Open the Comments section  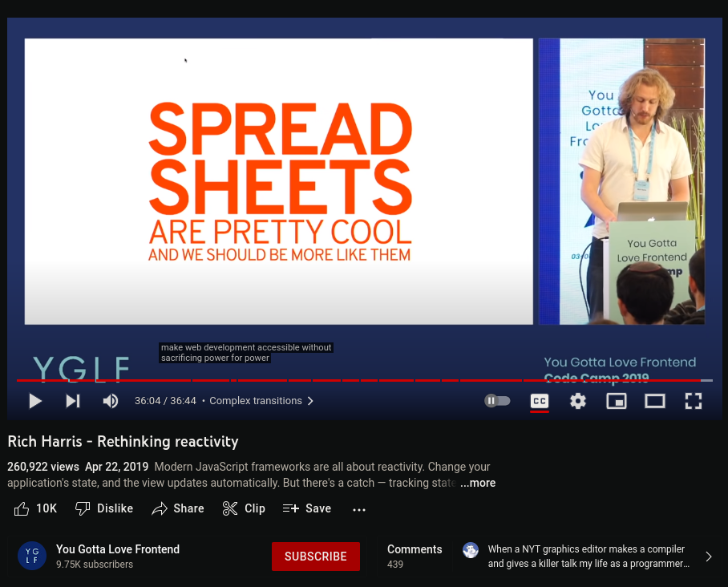click(x=415, y=549)
